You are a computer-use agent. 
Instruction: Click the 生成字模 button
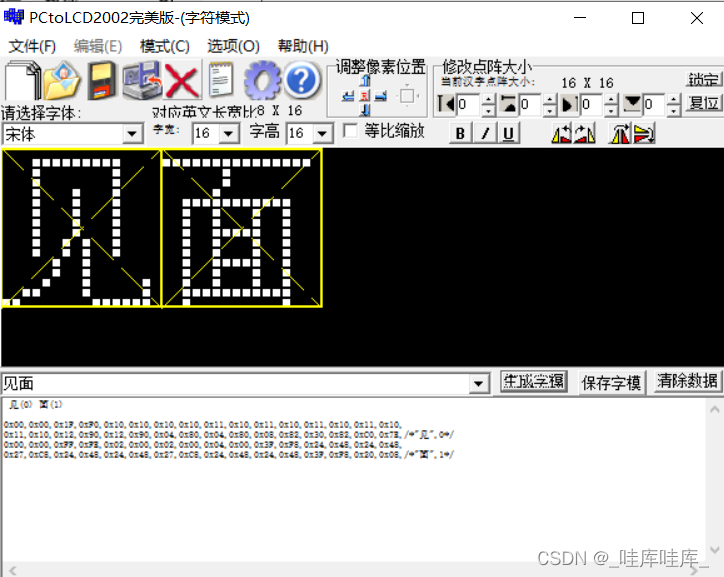pyautogui.click(x=534, y=382)
